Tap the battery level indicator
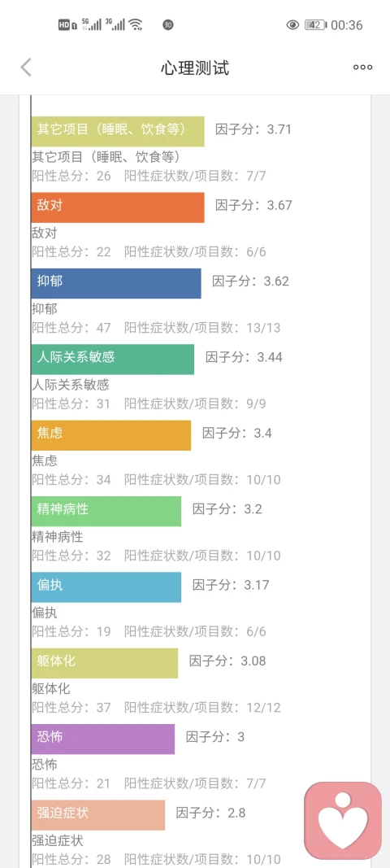This screenshot has height=868, width=390. tap(315, 25)
